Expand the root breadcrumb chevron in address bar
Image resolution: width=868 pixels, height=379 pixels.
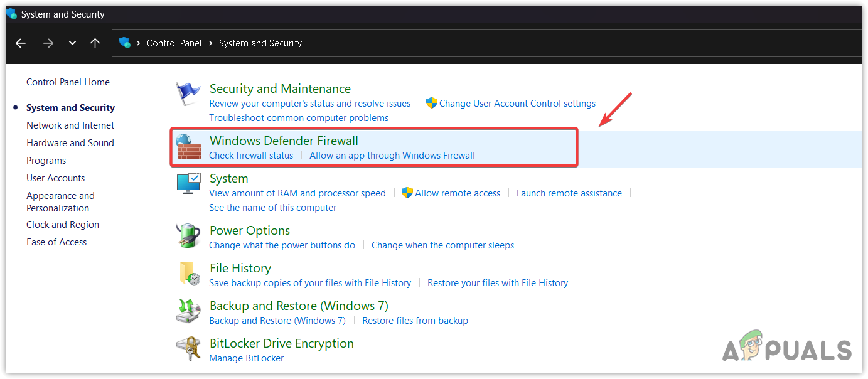pos(138,43)
